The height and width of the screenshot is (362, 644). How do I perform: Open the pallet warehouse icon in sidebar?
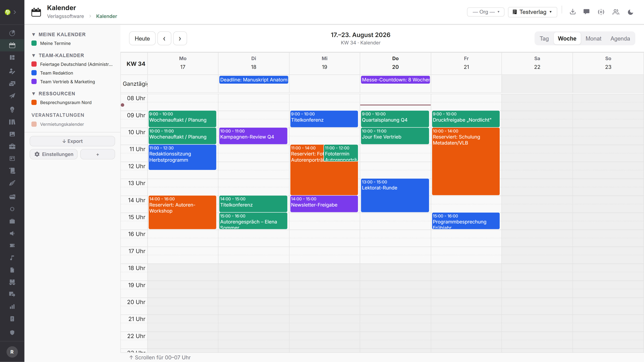pyautogui.click(x=12, y=282)
